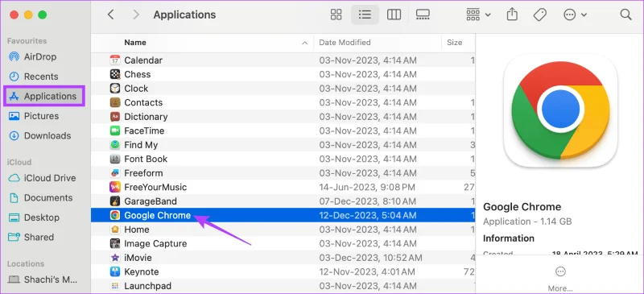Click the More button in preview pane

coord(560,278)
